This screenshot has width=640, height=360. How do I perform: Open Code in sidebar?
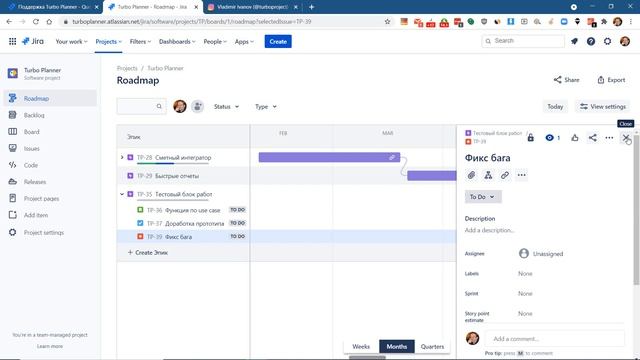coord(50,165)
